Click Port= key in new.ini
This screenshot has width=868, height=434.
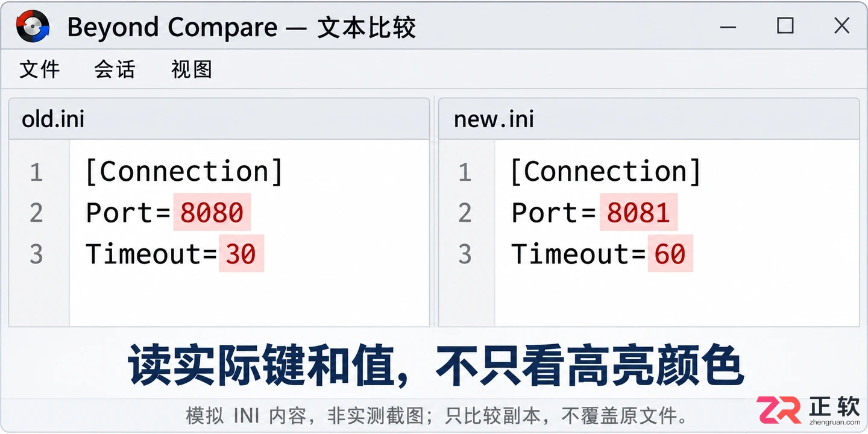point(555,213)
